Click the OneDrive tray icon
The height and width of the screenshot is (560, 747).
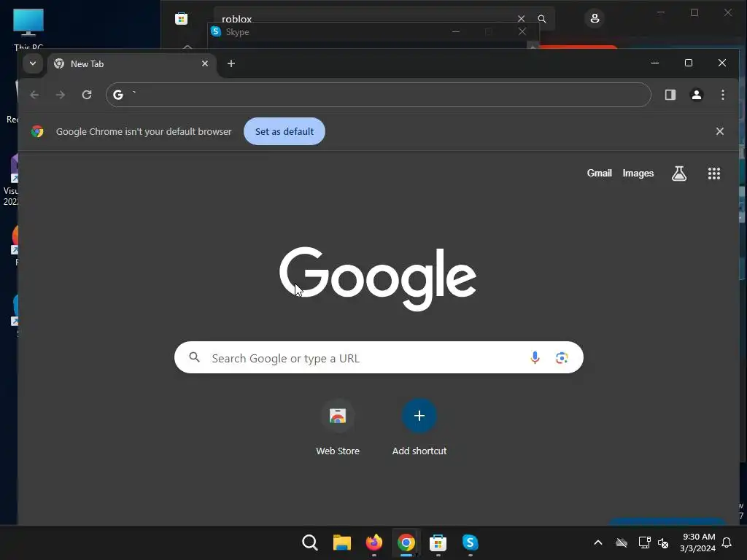click(622, 542)
